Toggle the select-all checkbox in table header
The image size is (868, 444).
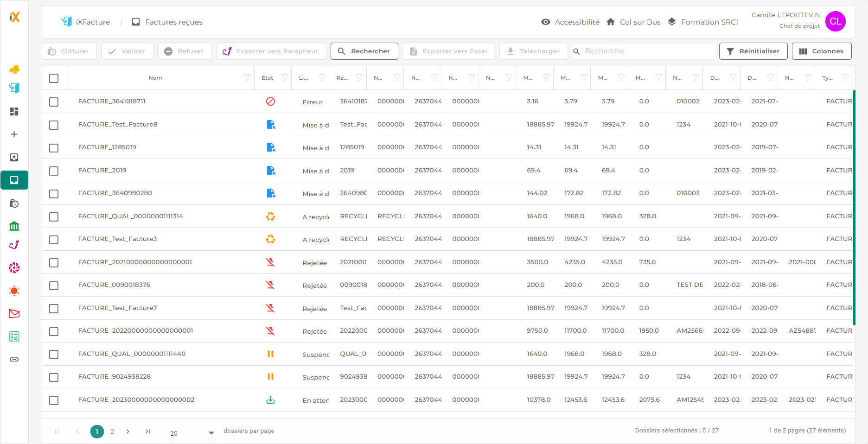click(x=54, y=78)
